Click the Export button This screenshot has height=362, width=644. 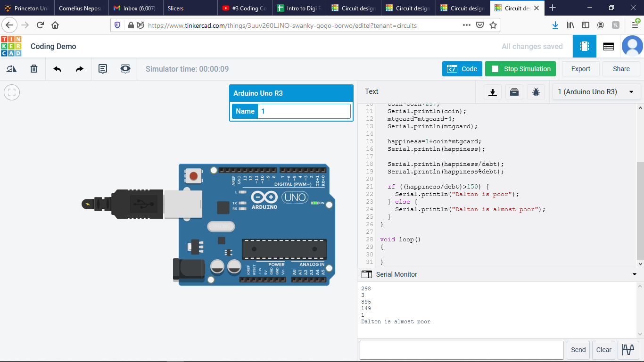581,69
